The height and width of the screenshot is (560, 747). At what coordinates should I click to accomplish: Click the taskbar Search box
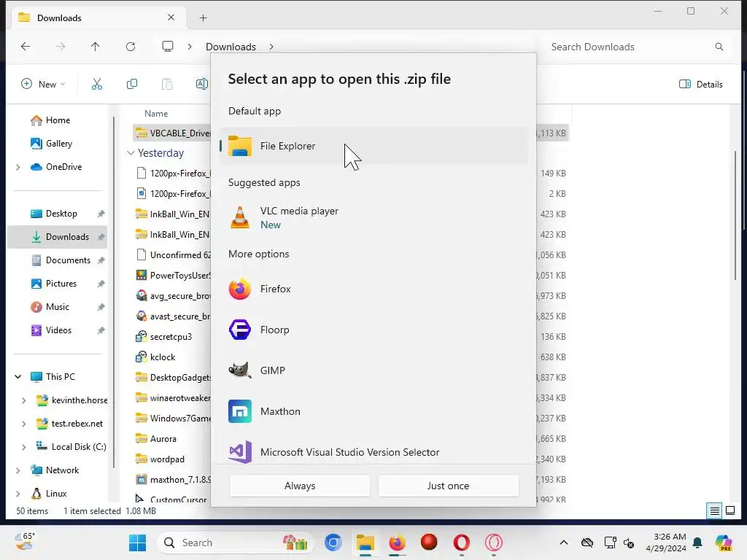[236, 542]
